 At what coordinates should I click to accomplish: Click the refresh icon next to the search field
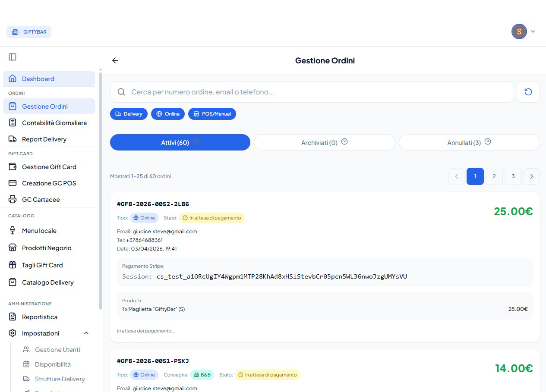point(528,92)
